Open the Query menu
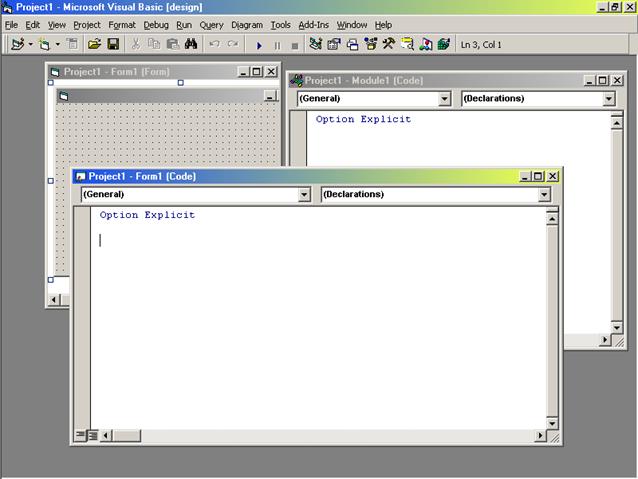The height and width of the screenshot is (479, 638). point(211,25)
